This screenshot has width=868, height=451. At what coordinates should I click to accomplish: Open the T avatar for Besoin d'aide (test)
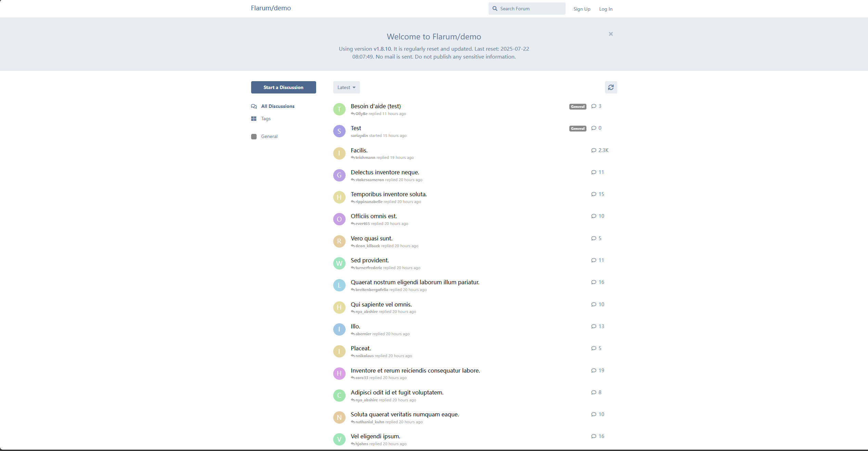click(339, 109)
